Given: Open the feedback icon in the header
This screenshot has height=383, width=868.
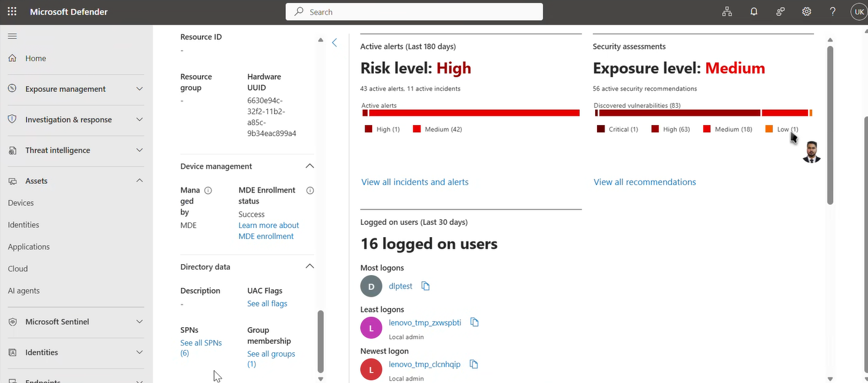Looking at the screenshot, I should (780, 11).
